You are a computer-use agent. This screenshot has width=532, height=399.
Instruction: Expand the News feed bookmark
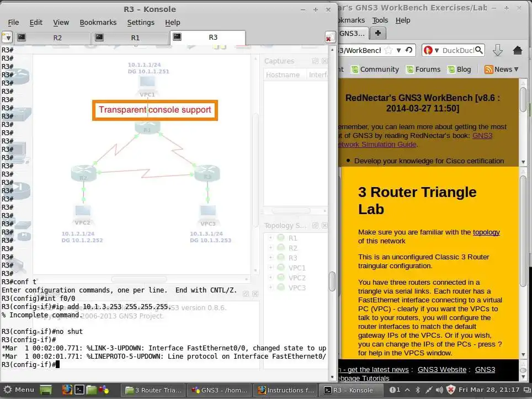click(x=502, y=70)
